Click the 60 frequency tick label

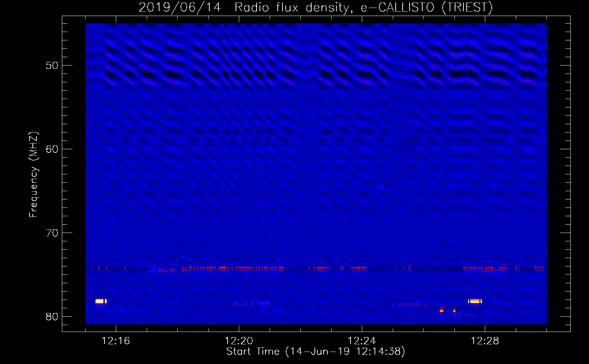coord(52,149)
